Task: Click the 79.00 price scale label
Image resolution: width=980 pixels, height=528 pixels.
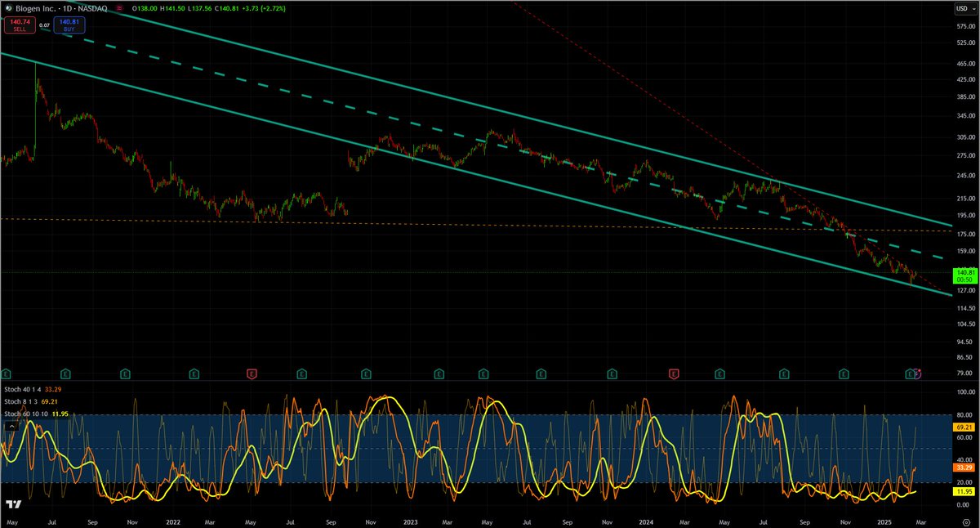Action: pos(964,373)
